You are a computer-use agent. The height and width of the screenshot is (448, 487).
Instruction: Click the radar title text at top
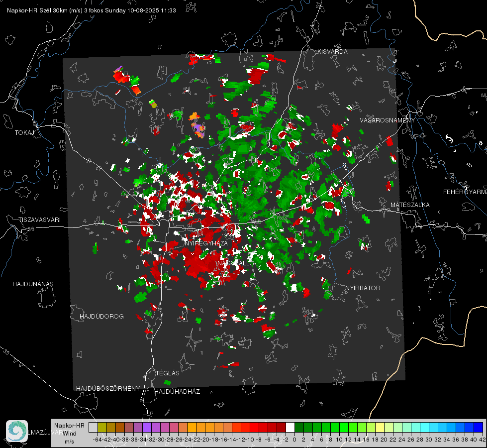click(92, 10)
